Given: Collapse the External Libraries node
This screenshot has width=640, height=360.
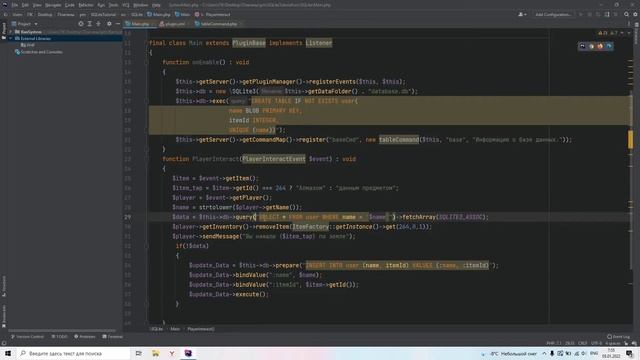Looking at the screenshot, I should [x=11, y=38].
